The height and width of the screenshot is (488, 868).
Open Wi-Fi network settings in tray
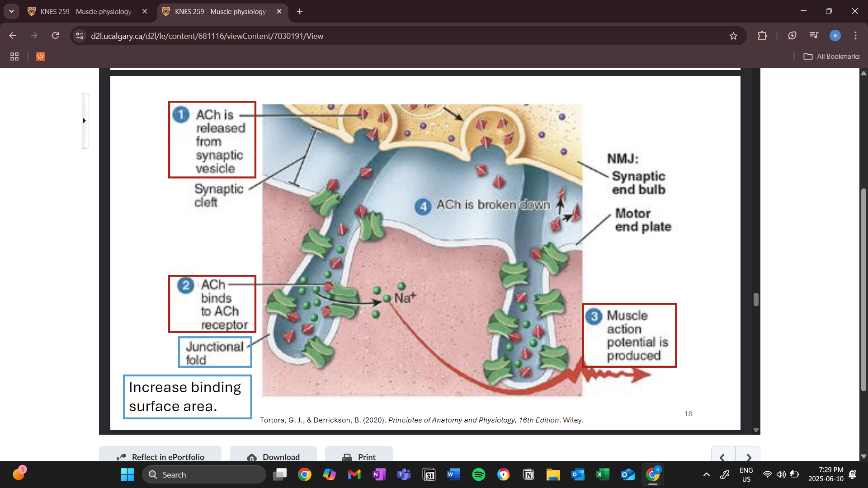(x=767, y=474)
